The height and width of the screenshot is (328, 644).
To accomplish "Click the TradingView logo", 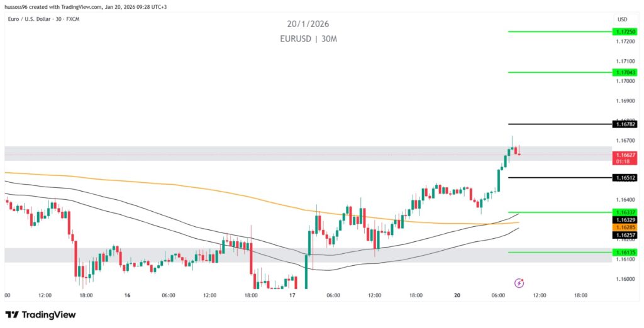I will point(40,314).
